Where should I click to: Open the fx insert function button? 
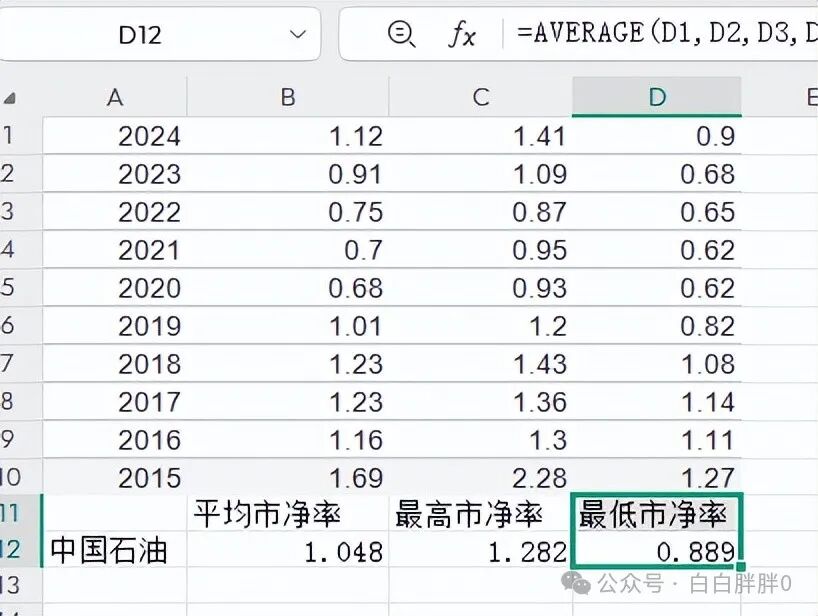pos(462,34)
